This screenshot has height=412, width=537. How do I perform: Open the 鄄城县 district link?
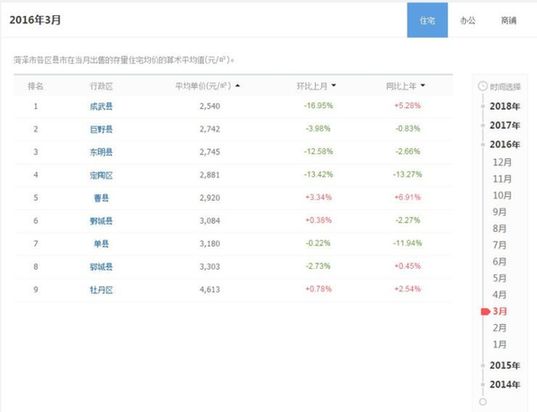click(101, 221)
